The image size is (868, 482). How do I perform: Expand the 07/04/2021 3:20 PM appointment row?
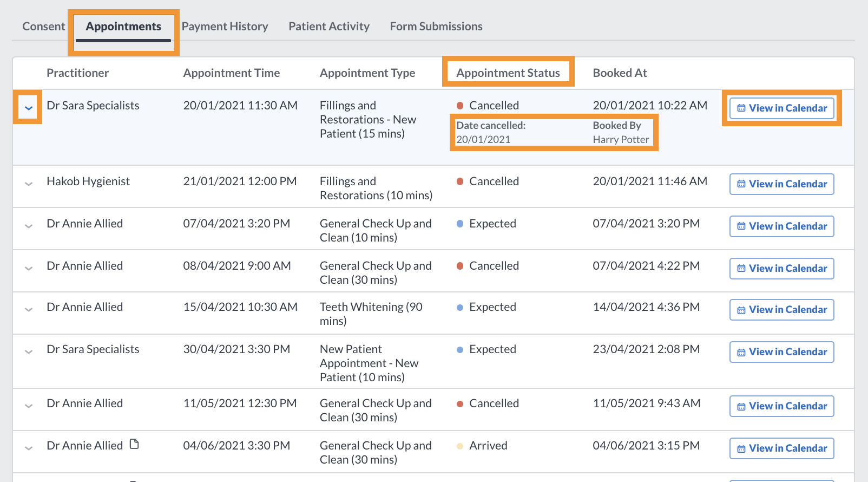point(29,226)
